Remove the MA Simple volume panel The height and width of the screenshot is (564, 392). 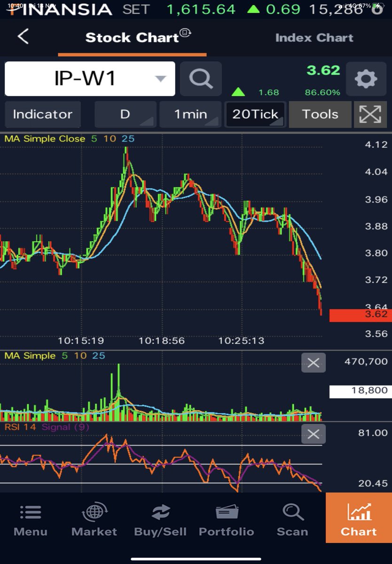[x=313, y=362]
